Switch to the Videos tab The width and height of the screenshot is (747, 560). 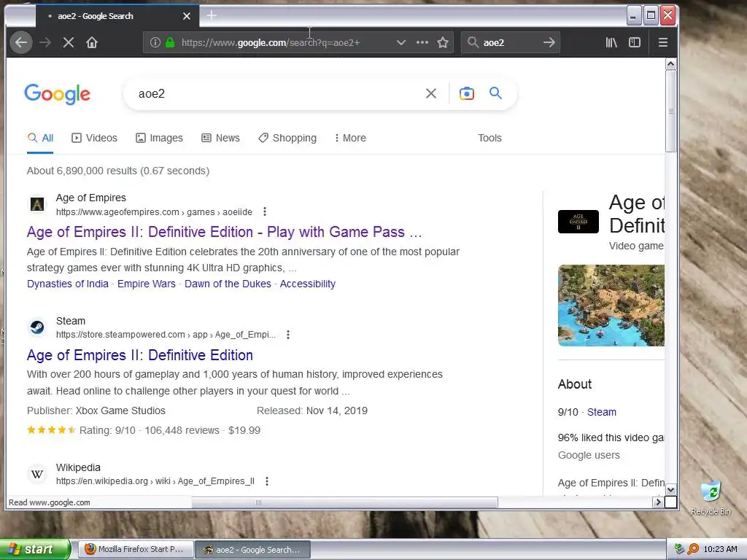click(x=94, y=138)
